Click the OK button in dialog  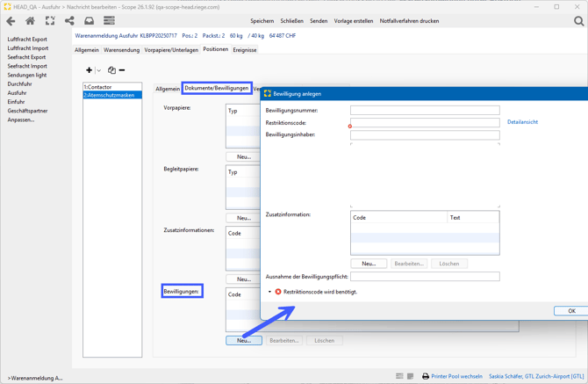pos(570,311)
